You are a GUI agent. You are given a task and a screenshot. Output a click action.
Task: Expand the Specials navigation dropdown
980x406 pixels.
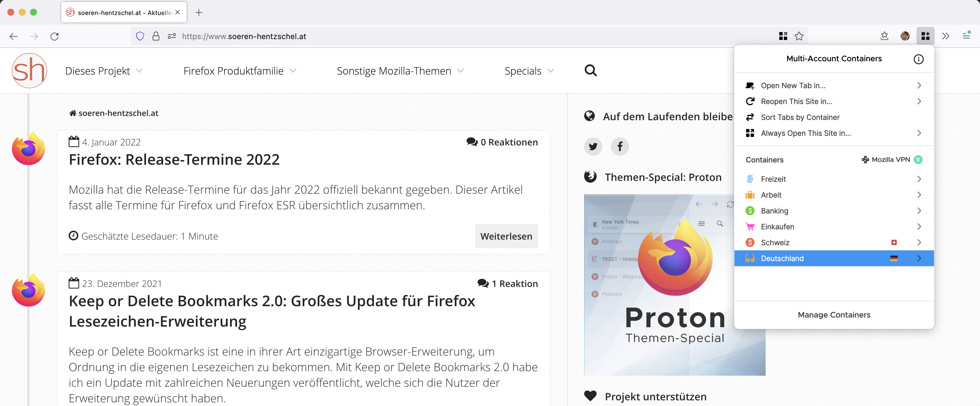click(529, 71)
